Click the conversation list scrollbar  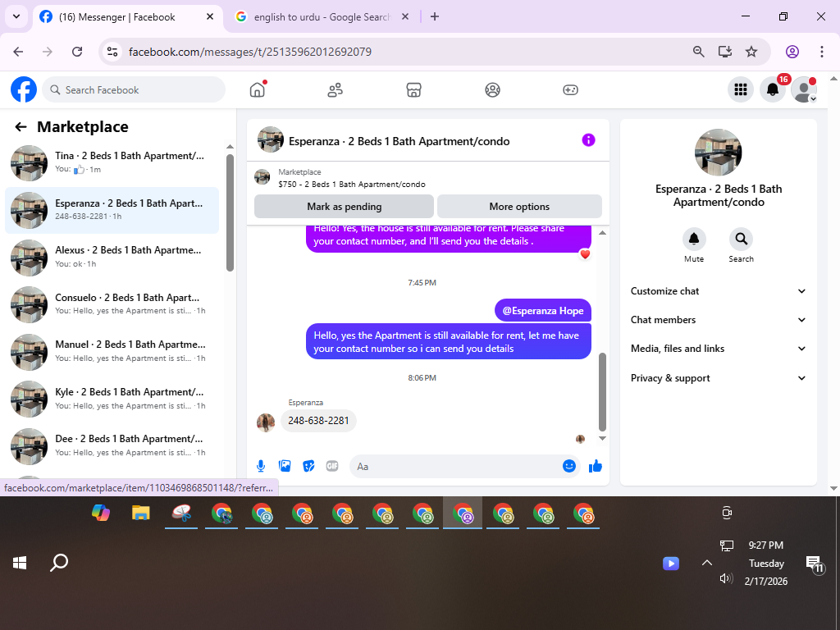click(230, 212)
